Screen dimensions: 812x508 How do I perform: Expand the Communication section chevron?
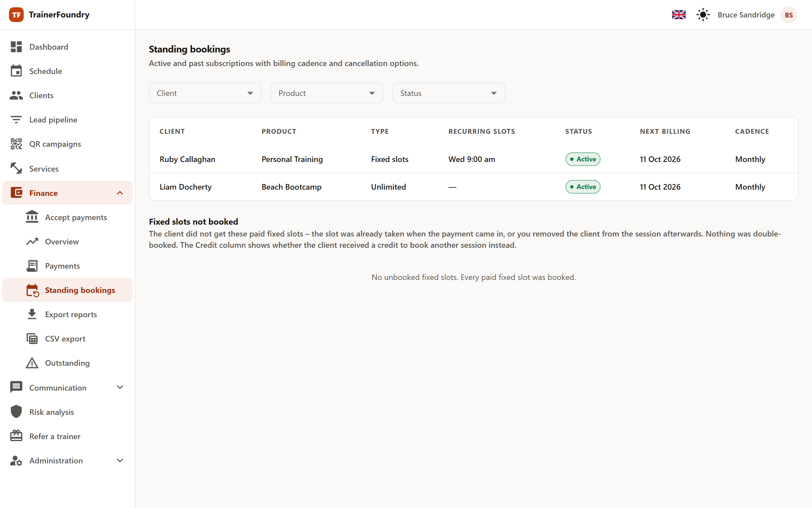[x=120, y=387]
